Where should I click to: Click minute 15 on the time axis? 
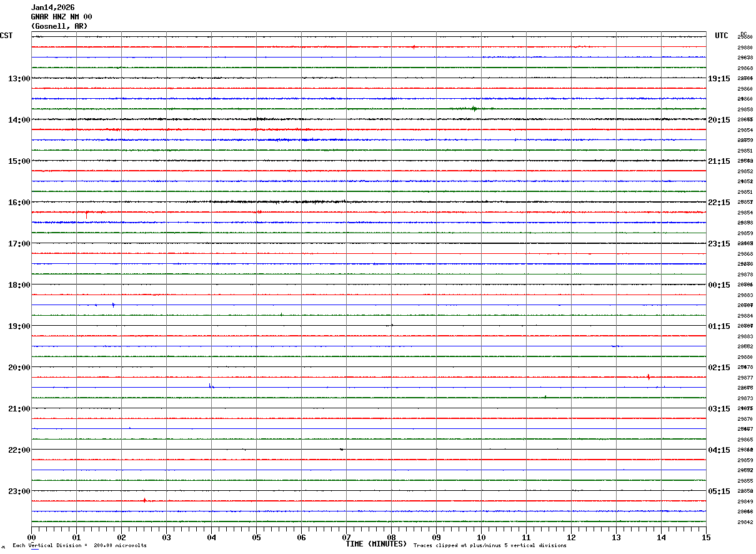(x=706, y=537)
